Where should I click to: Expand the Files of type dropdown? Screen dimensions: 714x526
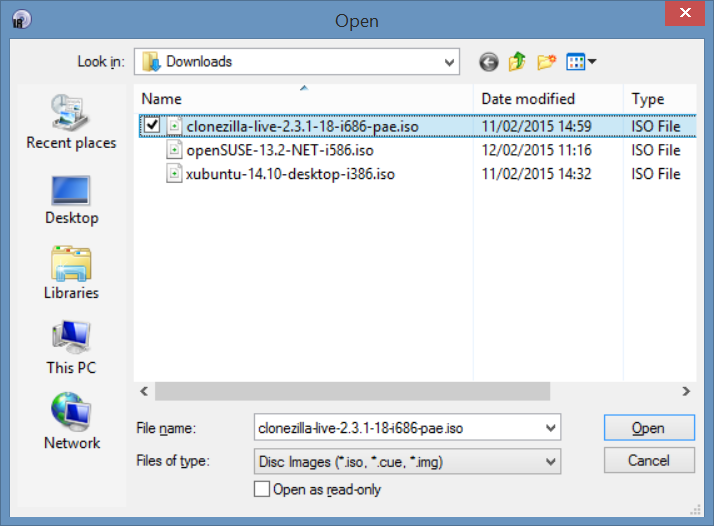point(551,462)
